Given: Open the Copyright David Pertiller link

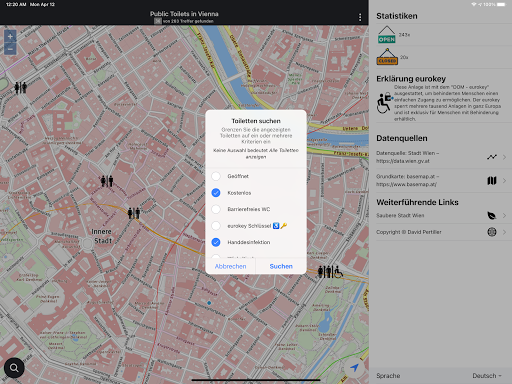Looking at the screenshot, I should click(x=440, y=232).
